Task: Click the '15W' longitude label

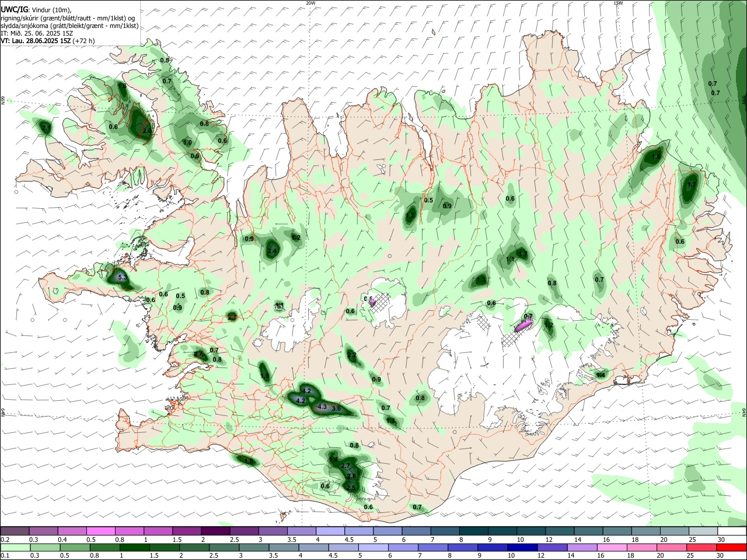Action: [x=618, y=3]
